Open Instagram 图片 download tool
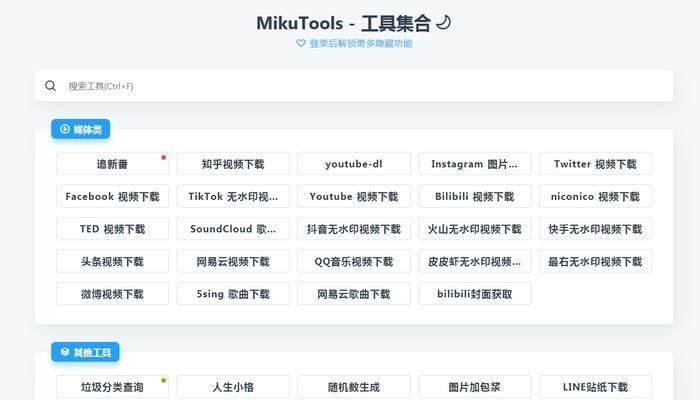Viewport: 700px width, 400px height. [x=475, y=164]
